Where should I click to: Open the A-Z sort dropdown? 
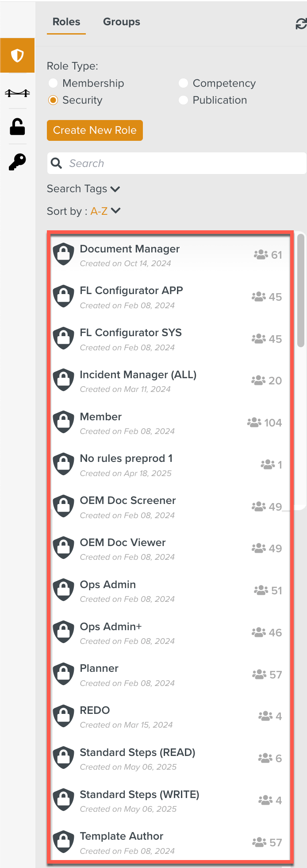click(105, 211)
